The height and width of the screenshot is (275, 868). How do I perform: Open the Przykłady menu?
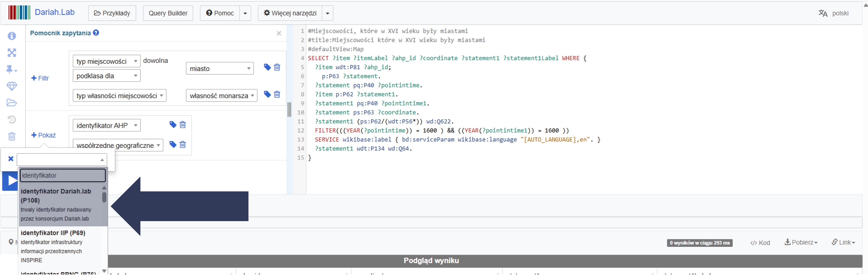[x=112, y=13]
